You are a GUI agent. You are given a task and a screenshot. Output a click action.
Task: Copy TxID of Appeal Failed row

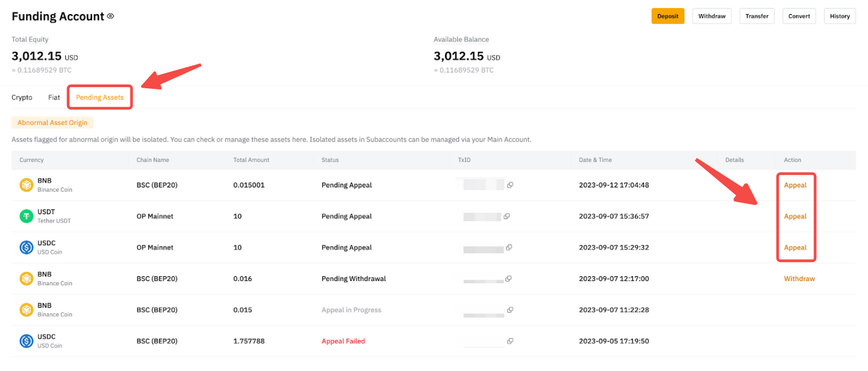(x=510, y=341)
